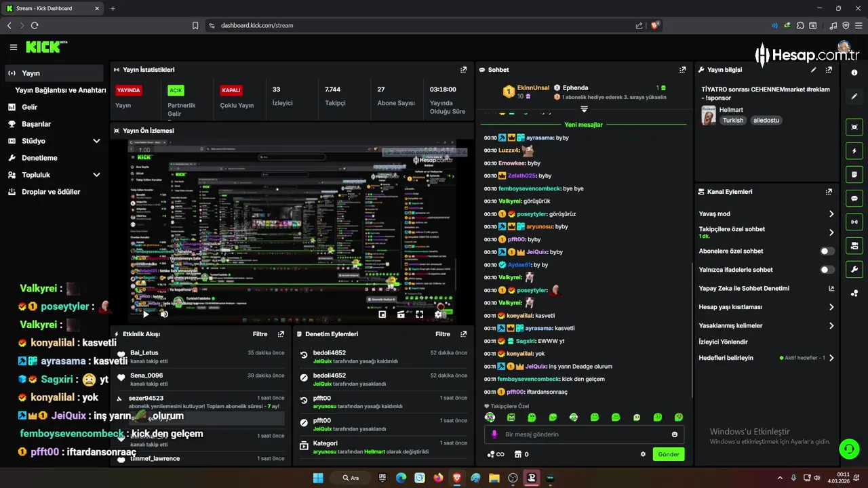The height and width of the screenshot is (488, 868).
Task: Mute the stream preview volume
Action: click(164, 314)
